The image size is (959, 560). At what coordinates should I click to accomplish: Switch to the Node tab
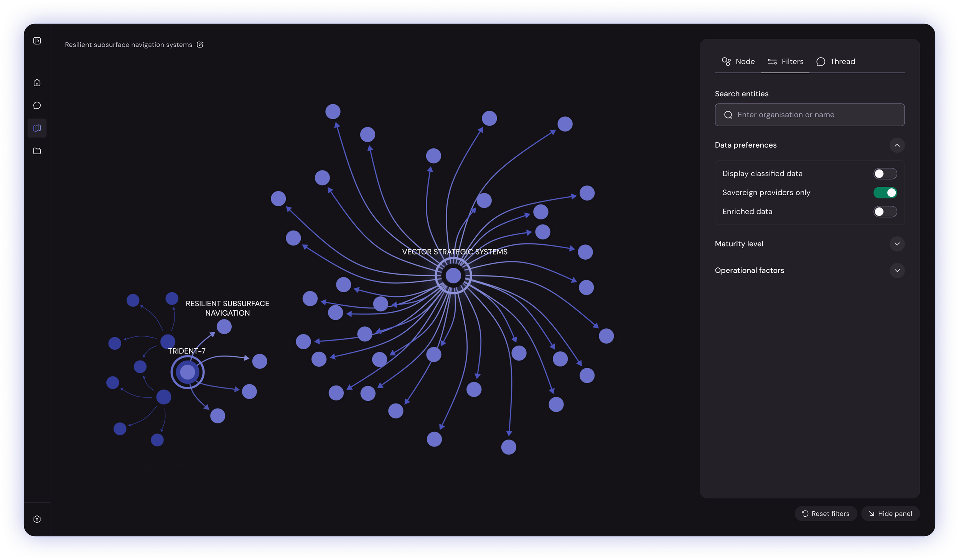point(738,62)
